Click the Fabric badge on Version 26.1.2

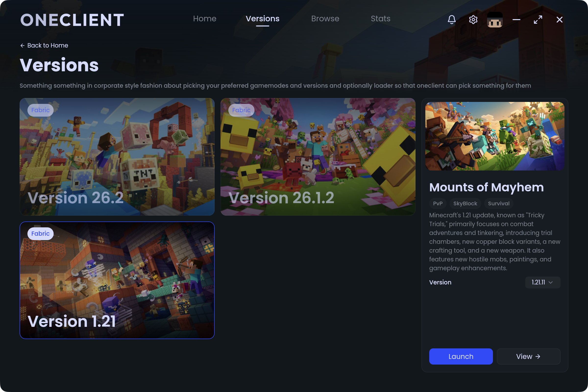(x=241, y=110)
